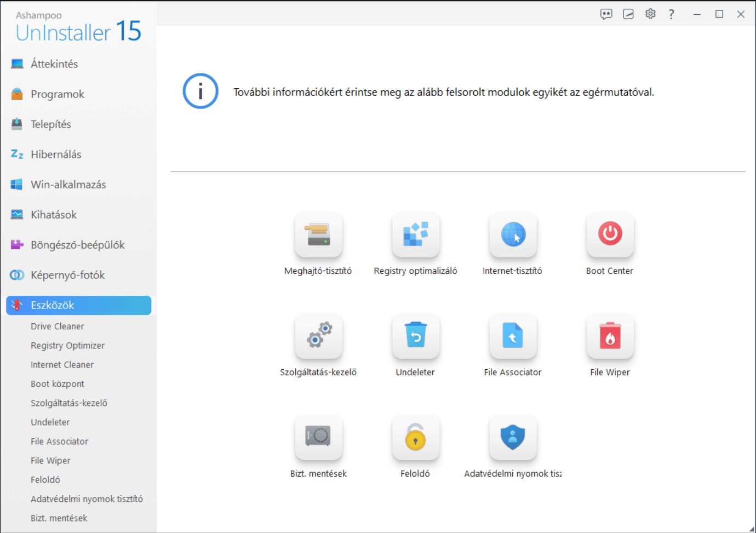Open Boot központ in the submenu

(57, 384)
